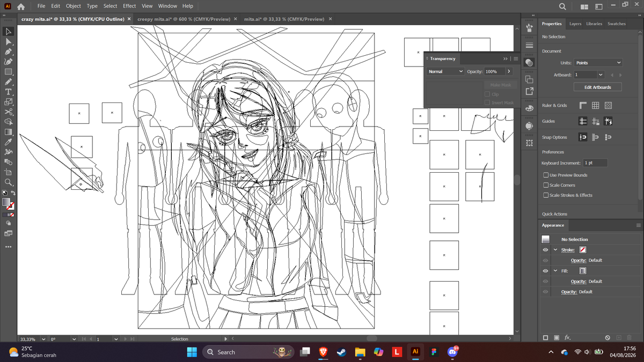Select the Gradient tool
Screen dimensions: 644x362
point(9,132)
